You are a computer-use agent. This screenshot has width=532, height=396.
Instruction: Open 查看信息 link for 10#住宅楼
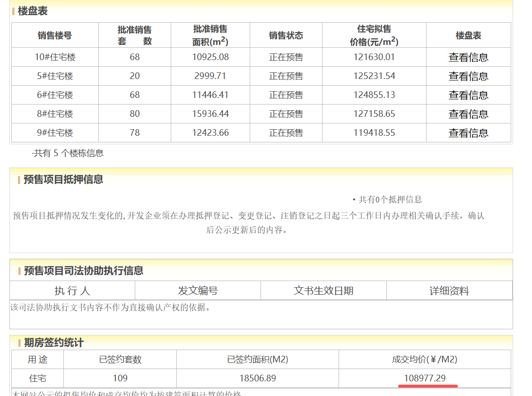pyautogui.click(x=468, y=57)
